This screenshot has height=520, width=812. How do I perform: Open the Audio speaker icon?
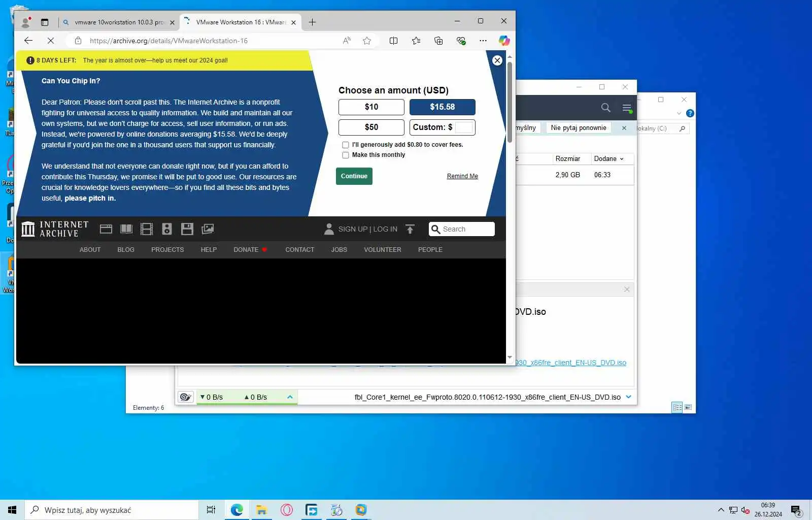point(167,229)
